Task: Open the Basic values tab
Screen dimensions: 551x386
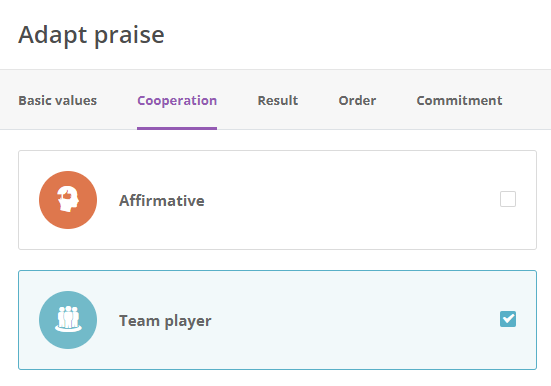Action: point(58,101)
